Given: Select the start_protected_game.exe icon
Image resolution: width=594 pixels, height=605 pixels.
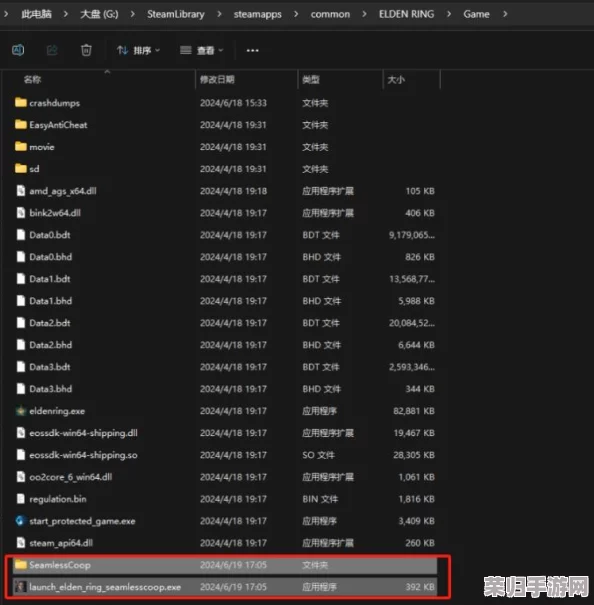Looking at the screenshot, I should point(20,521).
